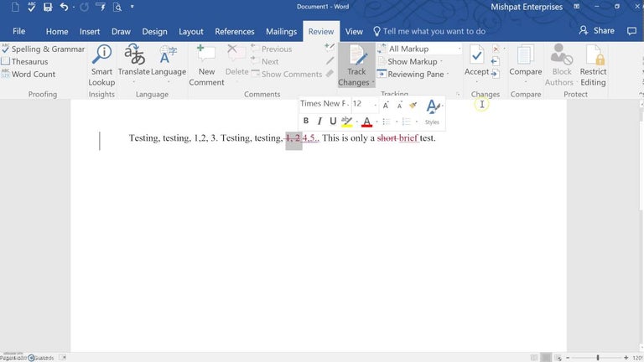Switch to the References tab
Screen dimensions: 644x362
point(235,32)
